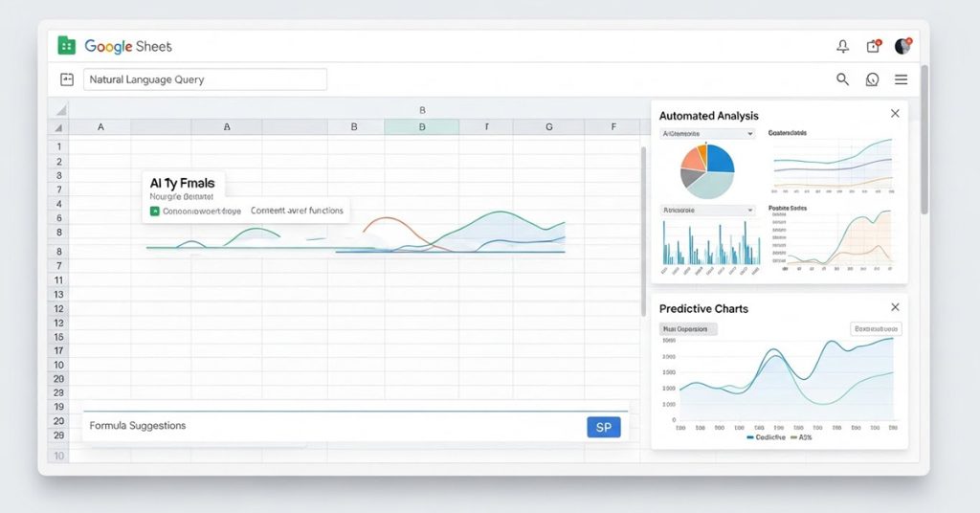980x513 pixels.
Task: Click the blue slice of the pie chart
Action: point(721,158)
